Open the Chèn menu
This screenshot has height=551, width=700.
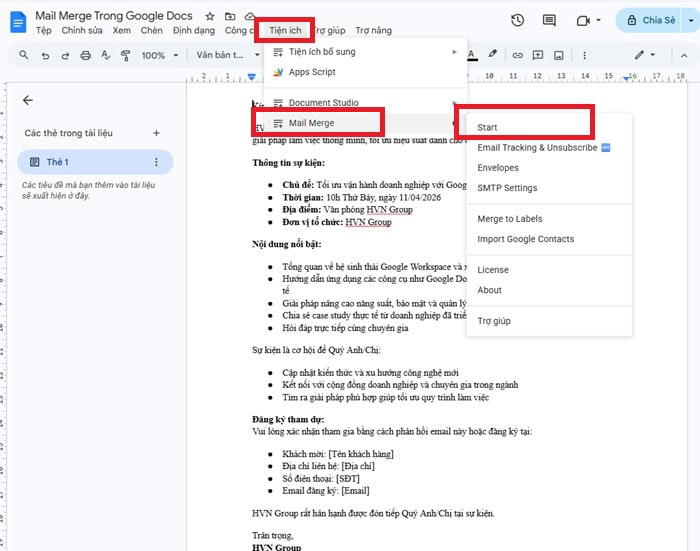click(152, 30)
